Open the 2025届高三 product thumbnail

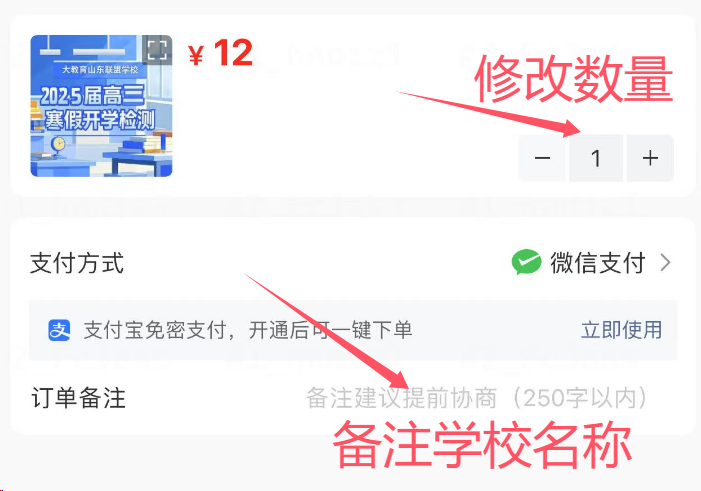click(x=101, y=106)
